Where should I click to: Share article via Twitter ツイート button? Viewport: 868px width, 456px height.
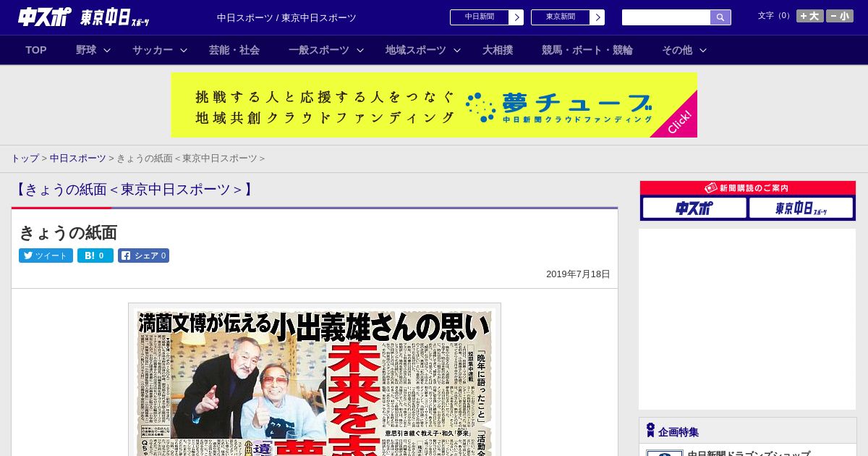pos(46,256)
